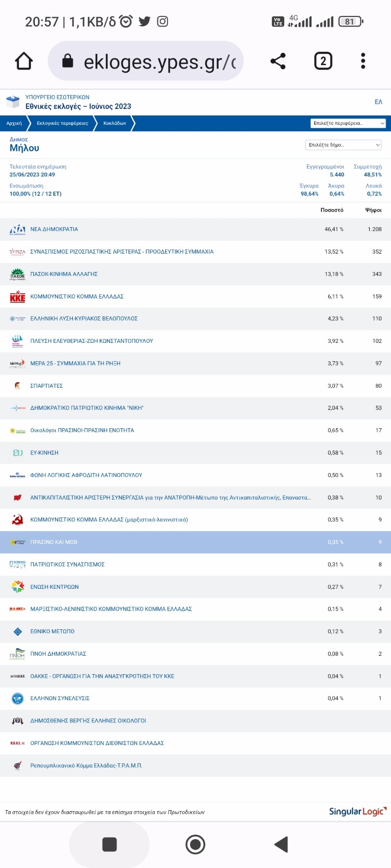
Task: Tap Android back triangle button
Action: pyautogui.click(x=281, y=844)
